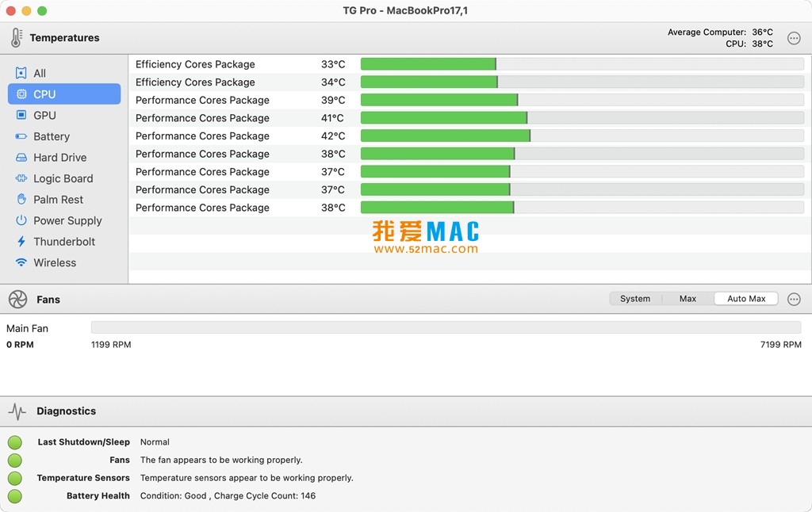812x512 pixels.
Task: Click the 41°C Performance Cores temperature bar
Action: (582, 118)
